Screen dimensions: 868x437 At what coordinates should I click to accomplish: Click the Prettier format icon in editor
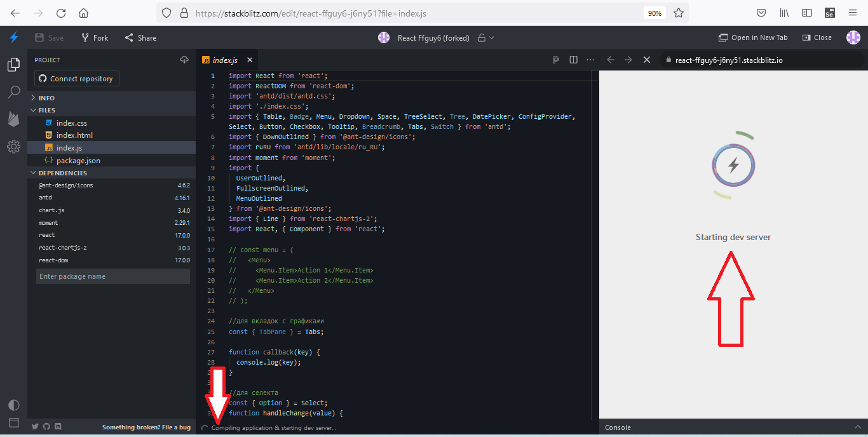pyautogui.click(x=556, y=60)
